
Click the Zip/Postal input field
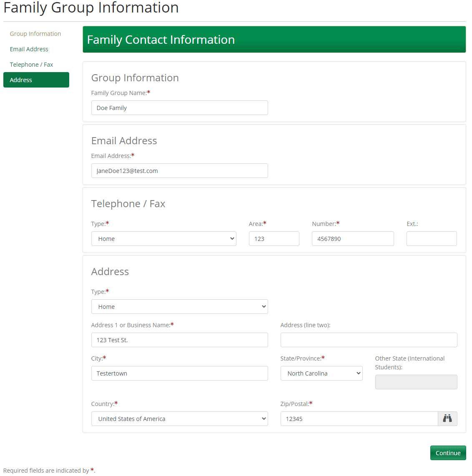[359, 419]
